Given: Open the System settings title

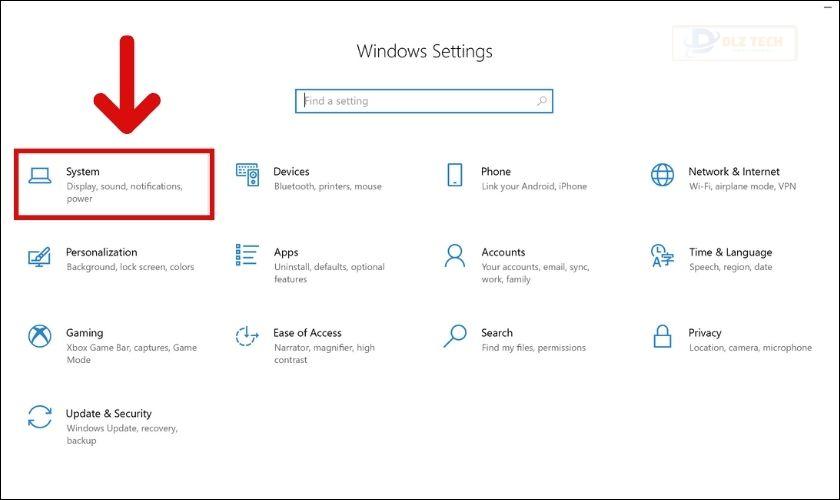Looking at the screenshot, I should (x=82, y=171).
